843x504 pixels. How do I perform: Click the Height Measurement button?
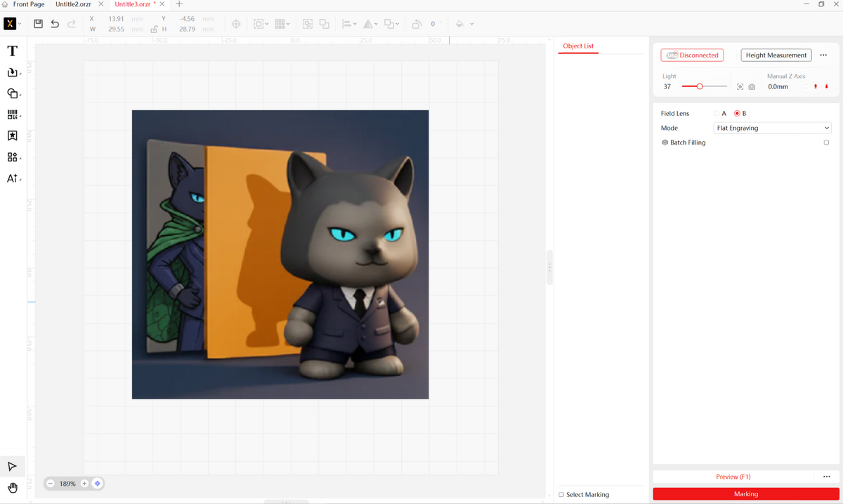click(776, 55)
